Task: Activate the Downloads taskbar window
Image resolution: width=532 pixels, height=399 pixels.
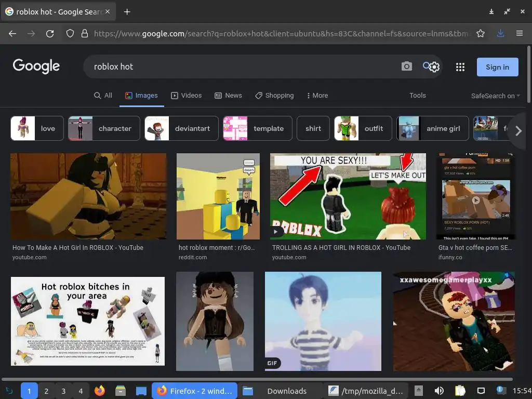Action: [280, 391]
